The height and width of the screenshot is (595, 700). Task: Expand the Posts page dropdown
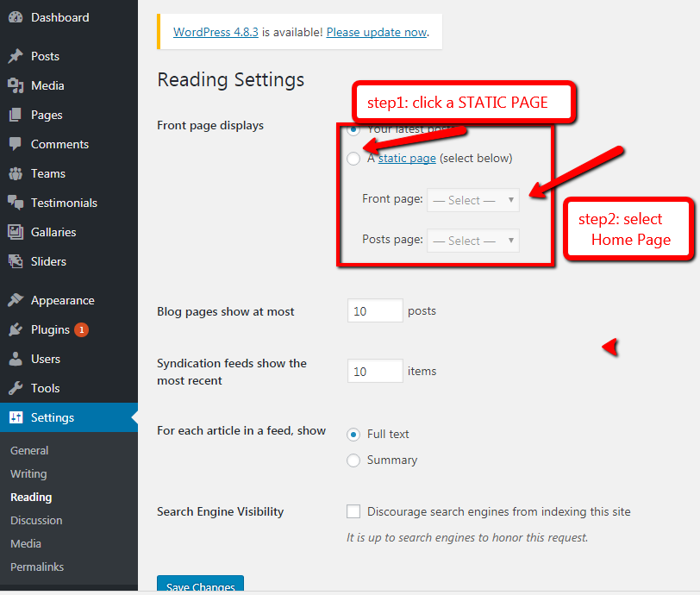tap(473, 241)
